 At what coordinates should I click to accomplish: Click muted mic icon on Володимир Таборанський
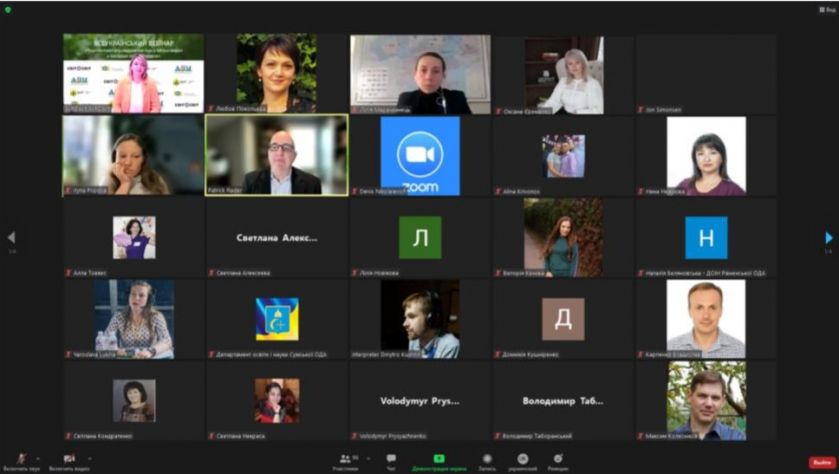pyautogui.click(x=498, y=436)
